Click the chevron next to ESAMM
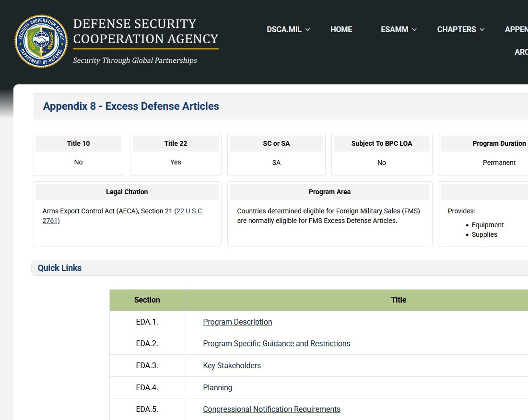The height and width of the screenshot is (420, 528). [x=414, y=30]
